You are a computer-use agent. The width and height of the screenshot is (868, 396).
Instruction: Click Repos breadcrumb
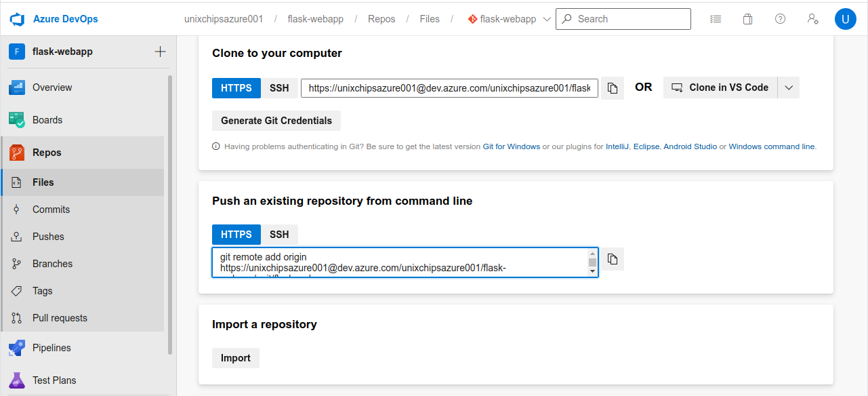tap(381, 19)
